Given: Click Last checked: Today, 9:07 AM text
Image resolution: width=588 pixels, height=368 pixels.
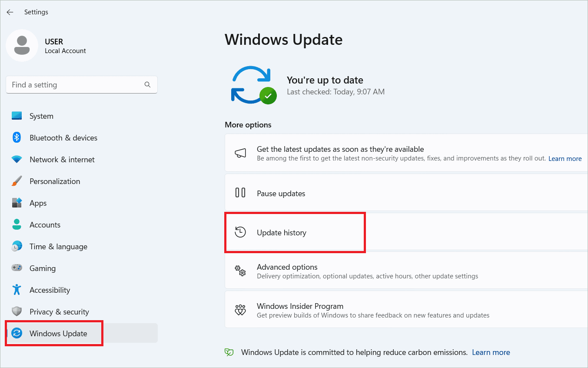Looking at the screenshot, I should click(x=336, y=92).
